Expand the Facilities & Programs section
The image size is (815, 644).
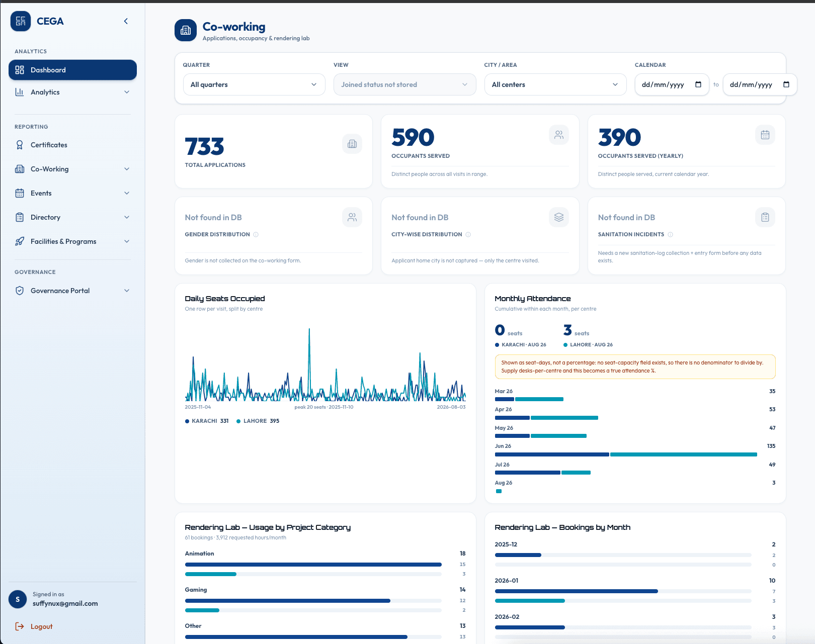(x=72, y=241)
